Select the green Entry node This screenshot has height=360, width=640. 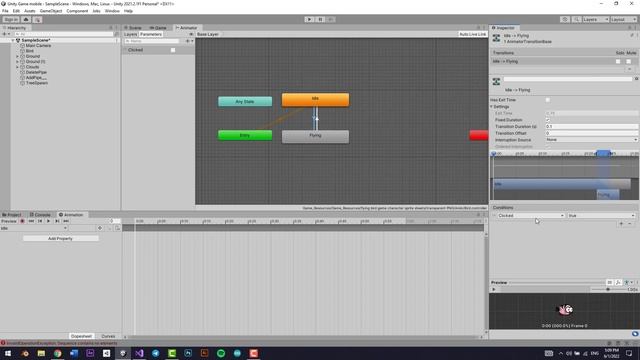tap(245, 135)
